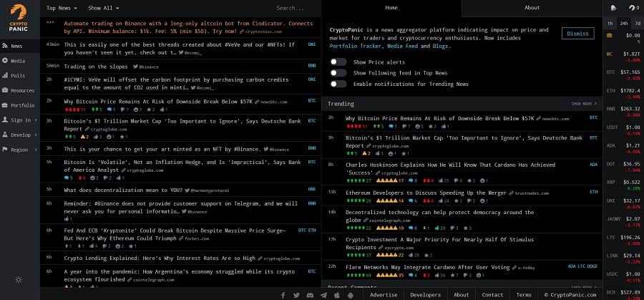Image resolution: width=644 pixels, height=300 pixels.
Task: Open the Blogs link
Action: coord(440,46)
